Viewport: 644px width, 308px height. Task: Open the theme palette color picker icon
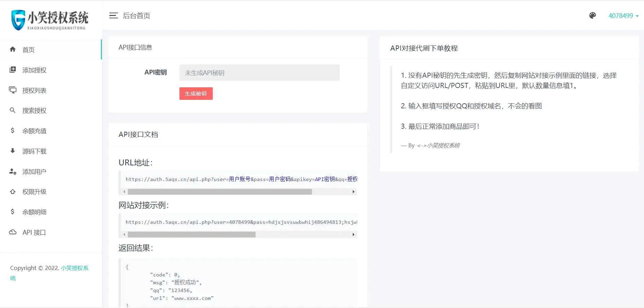click(x=592, y=16)
